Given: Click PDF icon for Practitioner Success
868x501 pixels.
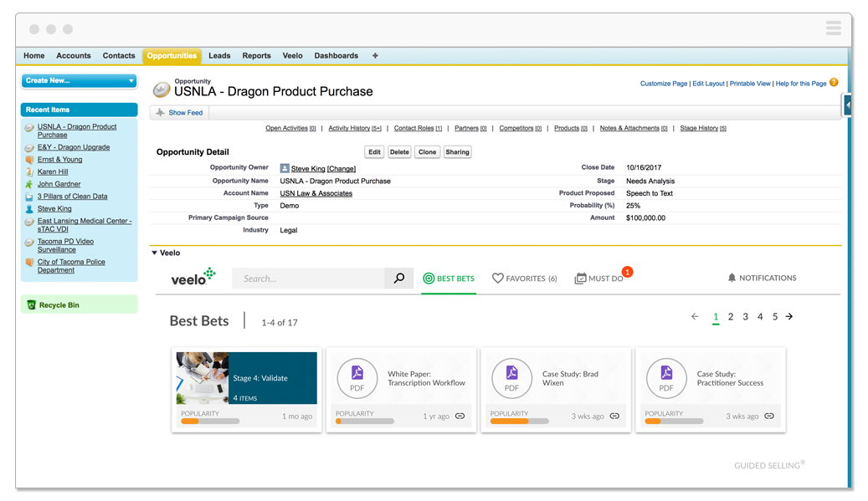Looking at the screenshot, I should 666,378.
